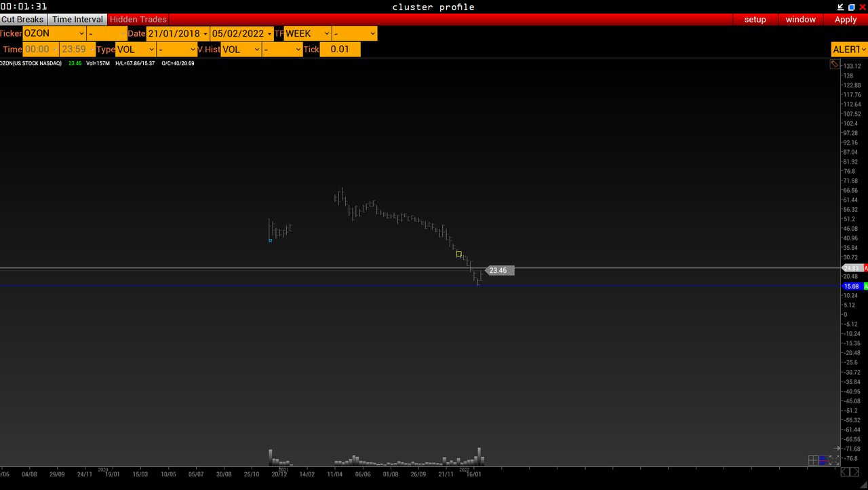The width and height of the screenshot is (868, 490).
Task: Open the start date 21/01/2018 picker
Action: [178, 33]
